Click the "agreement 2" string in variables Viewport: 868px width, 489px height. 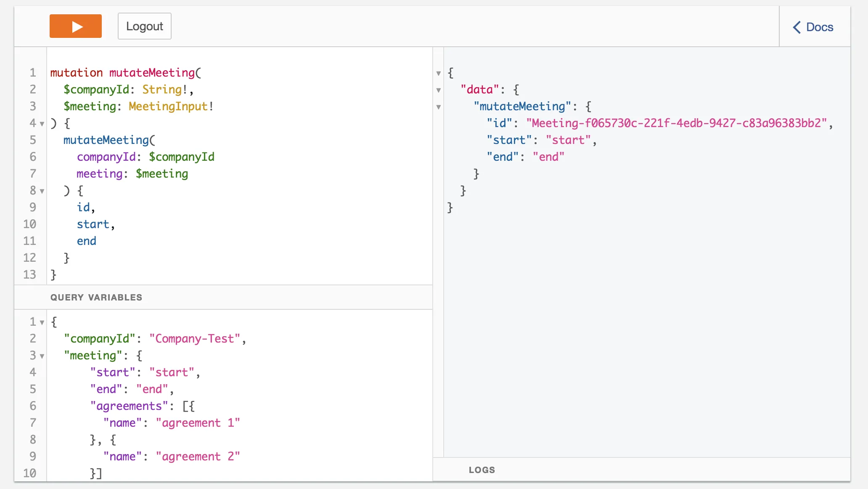coord(198,457)
